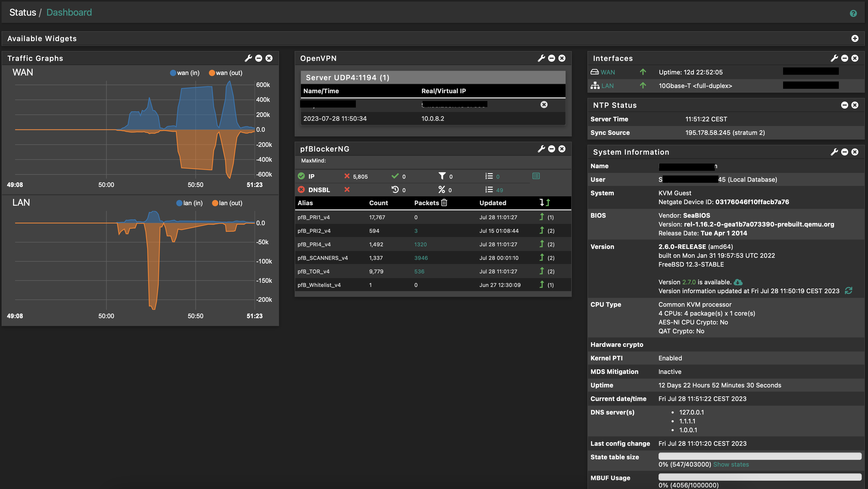The image size is (868, 489).
Task: Close the OpenVPN widget
Action: 562,58
